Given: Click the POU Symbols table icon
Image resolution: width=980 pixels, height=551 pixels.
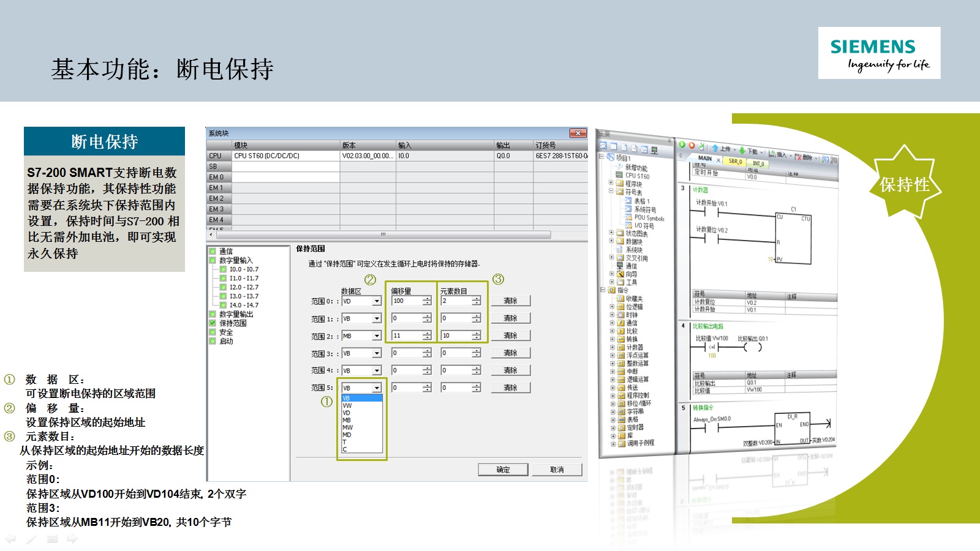Looking at the screenshot, I should point(628,217).
